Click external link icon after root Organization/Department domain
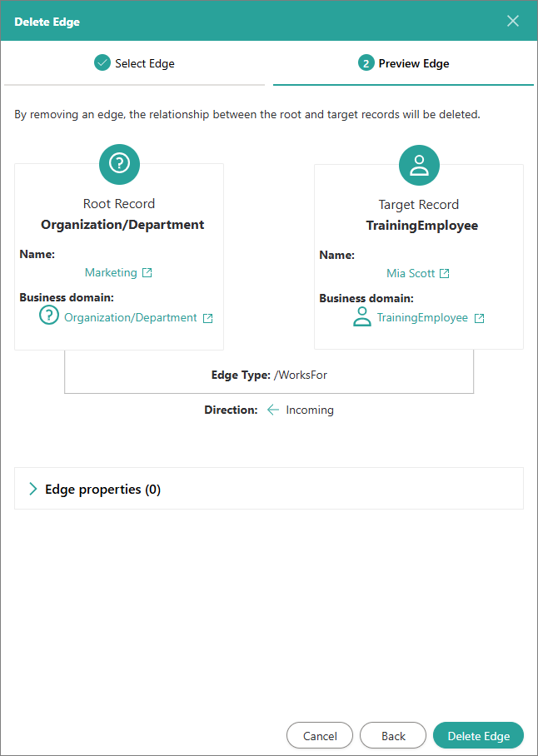Viewport: 538px width, 756px height. tap(208, 318)
